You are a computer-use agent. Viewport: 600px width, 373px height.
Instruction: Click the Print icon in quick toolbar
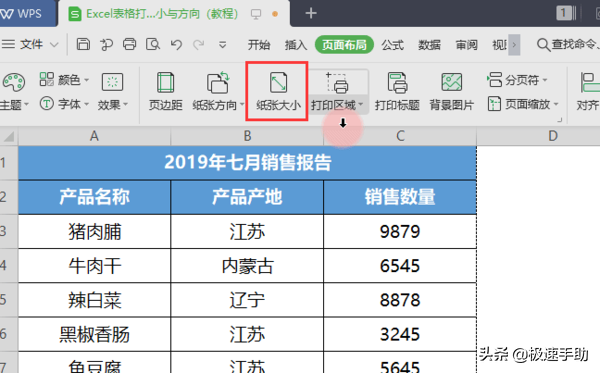129,44
